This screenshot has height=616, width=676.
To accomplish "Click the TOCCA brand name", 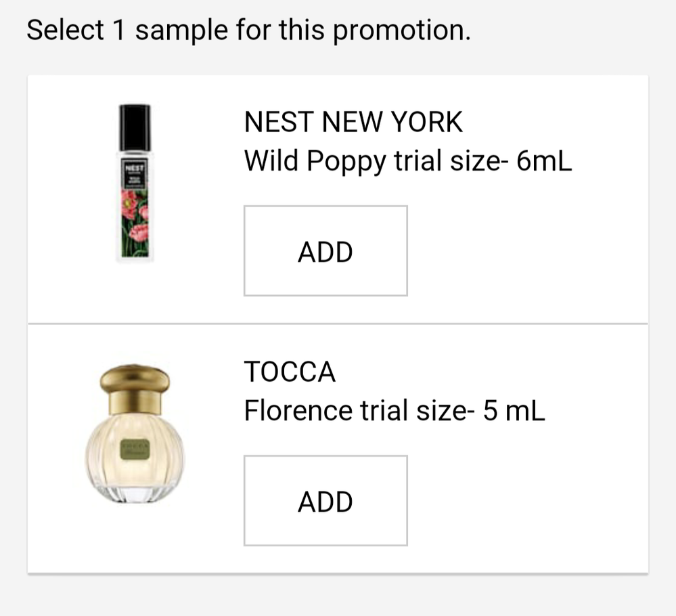I will click(290, 372).
